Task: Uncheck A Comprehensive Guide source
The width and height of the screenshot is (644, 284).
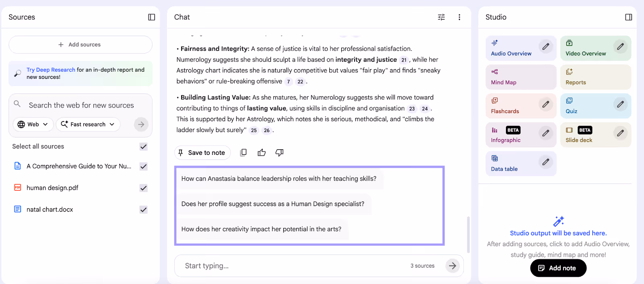Action: coord(143,166)
